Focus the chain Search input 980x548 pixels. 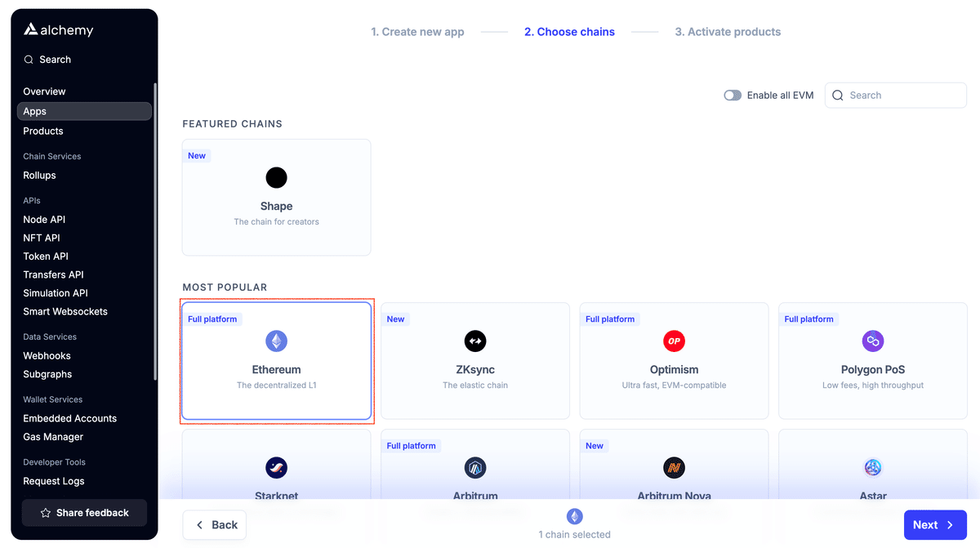pyautogui.click(x=896, y=96)
